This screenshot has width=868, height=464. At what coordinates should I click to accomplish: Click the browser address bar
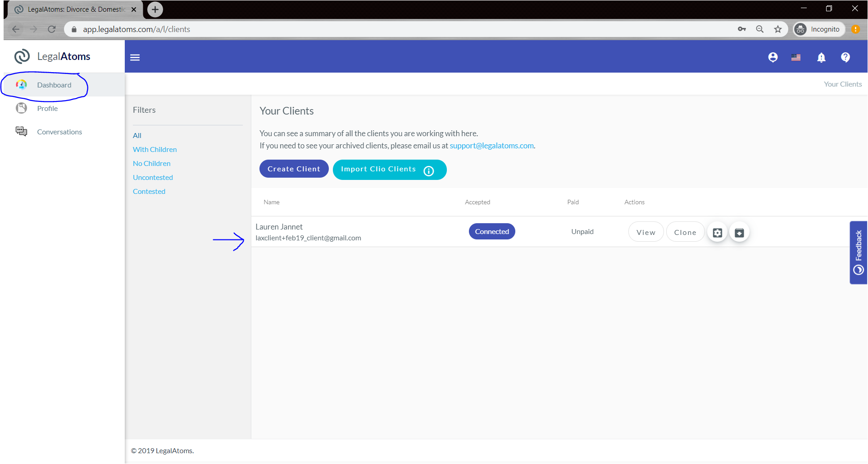point(405,29)
